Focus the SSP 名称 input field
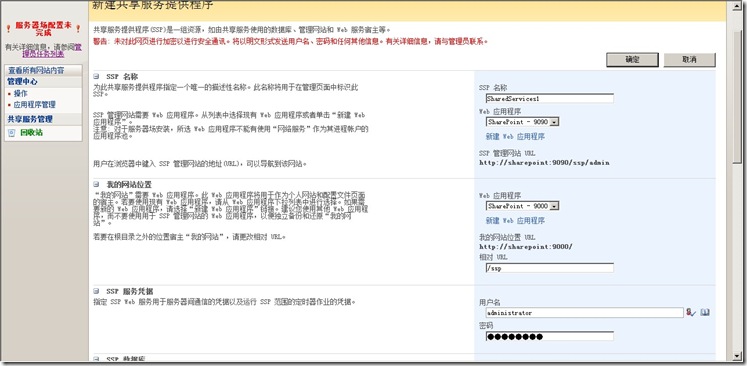The height and width of the screenshot is (366, 747). pyautogui.click(x=549, y=99)
